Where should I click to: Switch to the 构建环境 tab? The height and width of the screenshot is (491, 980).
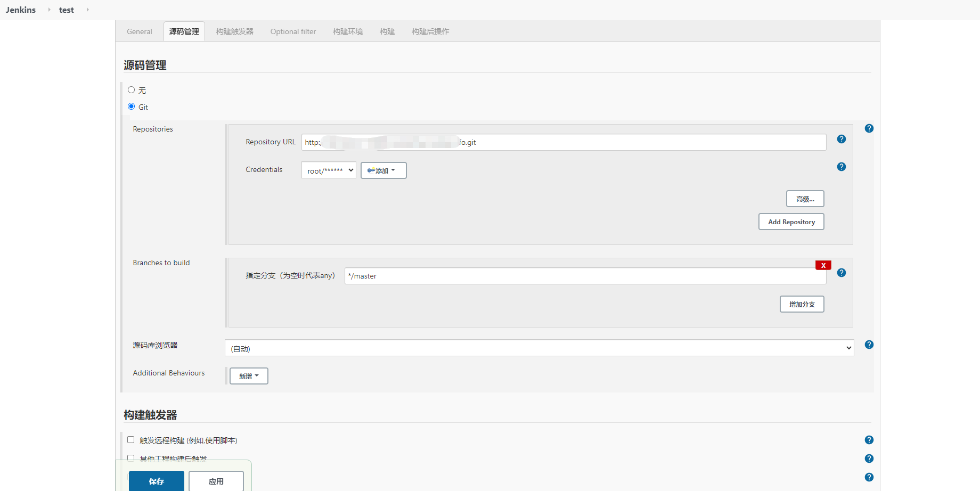(x=348, y=31)
